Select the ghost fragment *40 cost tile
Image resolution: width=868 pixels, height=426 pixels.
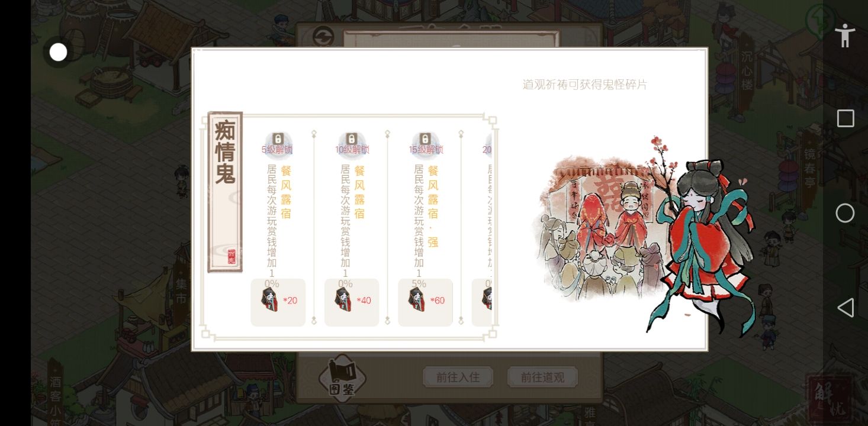click(x=352, y=302)
